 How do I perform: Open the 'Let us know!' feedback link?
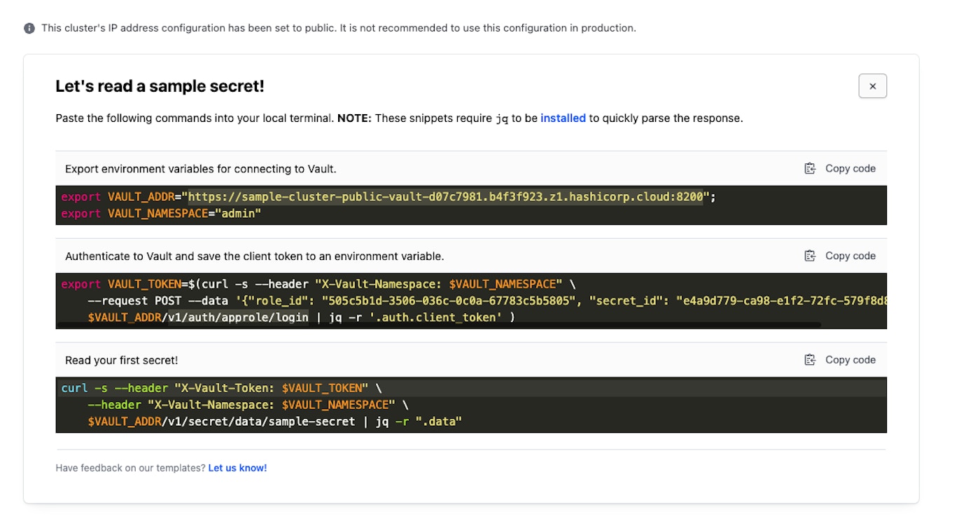point(237,468)
